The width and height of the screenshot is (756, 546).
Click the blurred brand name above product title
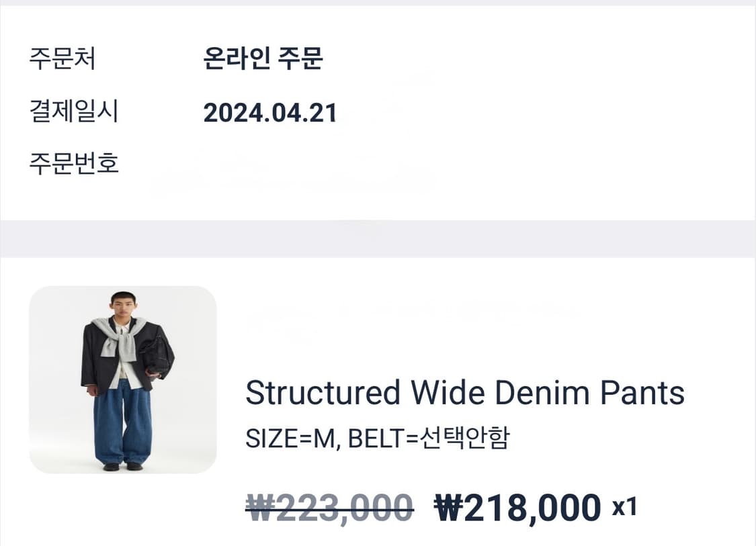(410, 314)
